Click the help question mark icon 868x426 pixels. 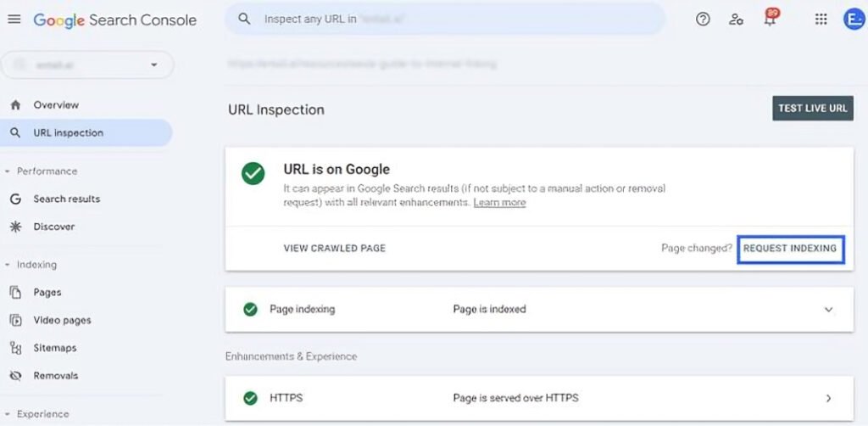703,20
